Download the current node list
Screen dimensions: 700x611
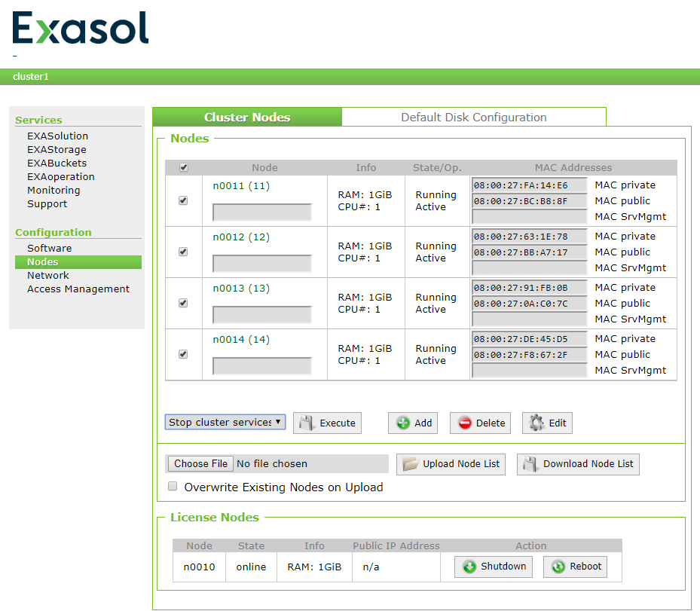point(577,464)
